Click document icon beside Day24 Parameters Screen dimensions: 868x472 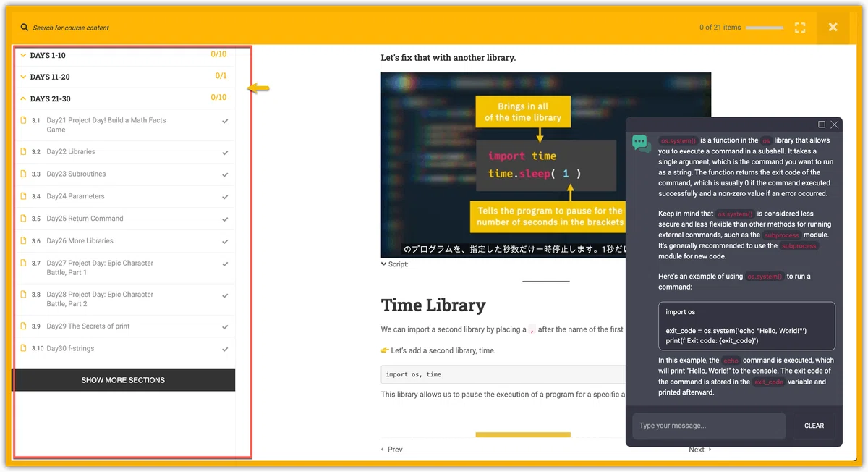tap(23, 196)
